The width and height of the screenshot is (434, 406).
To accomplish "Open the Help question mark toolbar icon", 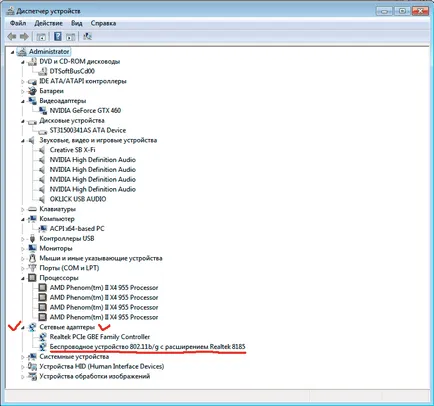I will coord(58,36).
